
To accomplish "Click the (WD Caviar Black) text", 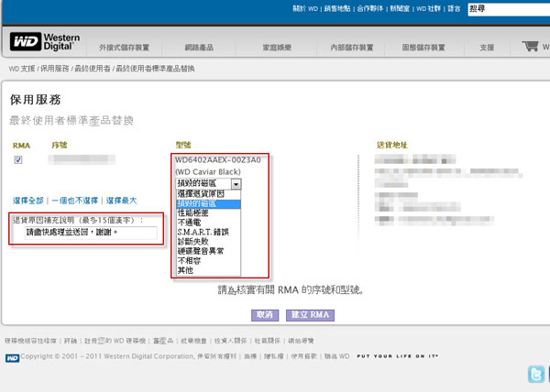I will point(208,172).
